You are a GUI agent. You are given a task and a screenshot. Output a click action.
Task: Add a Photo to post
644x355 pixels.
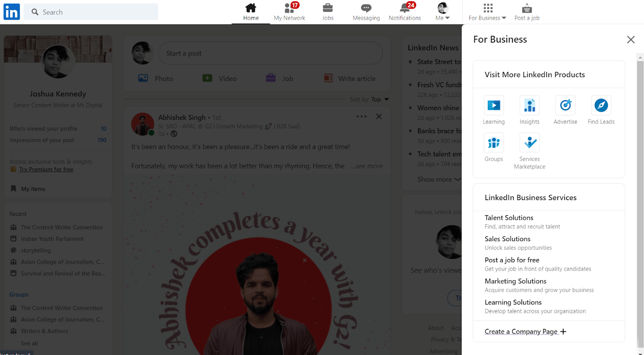(155, 78)
